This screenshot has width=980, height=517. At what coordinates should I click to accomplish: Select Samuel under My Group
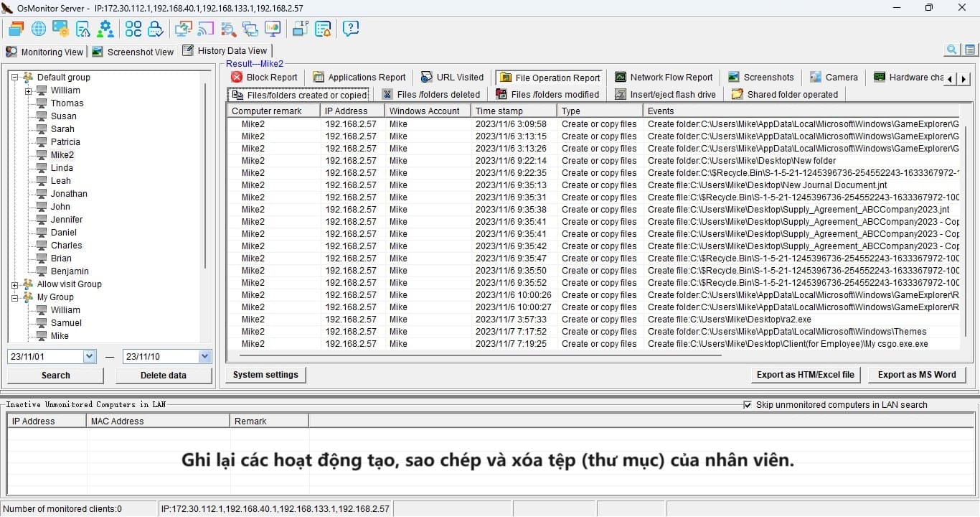click(x=66, y=323)
